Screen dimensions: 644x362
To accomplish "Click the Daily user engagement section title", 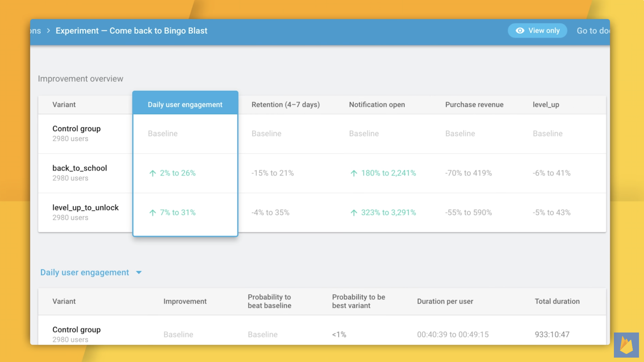I will (x=85, y=272).
